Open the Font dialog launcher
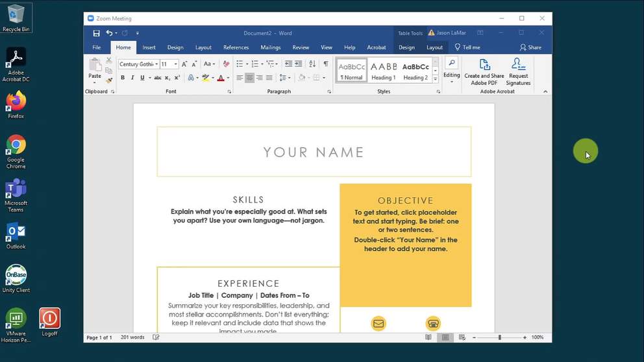The height and width of the screenshot is (362, 644). click(229, 91)
